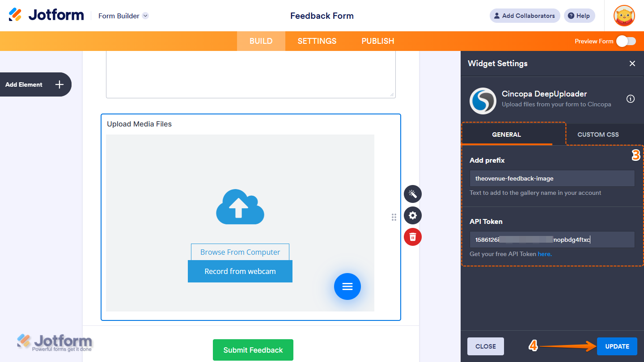Click the UPDATE button
Image resolution: width=644 pixels, height=362 pixels.
point(617,346)
